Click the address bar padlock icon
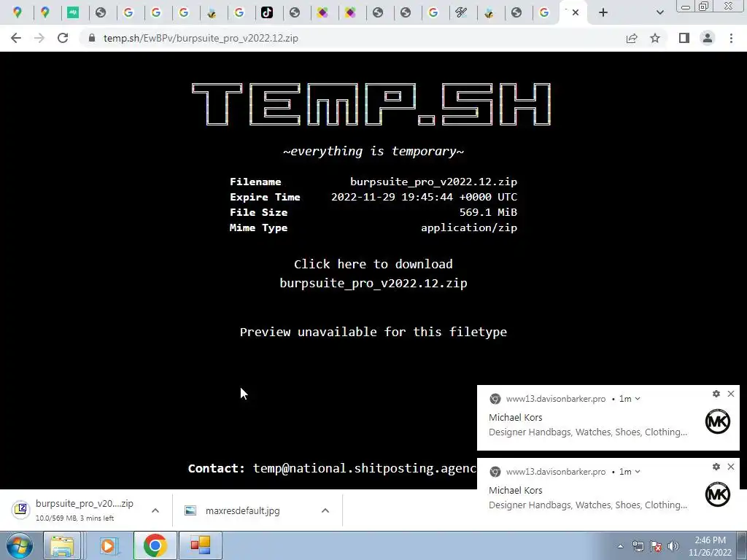The image size is (747, 560). (x=92, y=38)
